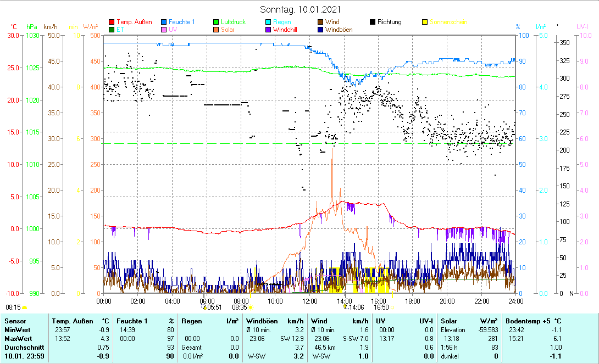This screenshot has height=364, width=599.
Task: Click the cyan Regen legend square
Action: tap(268, 22)
